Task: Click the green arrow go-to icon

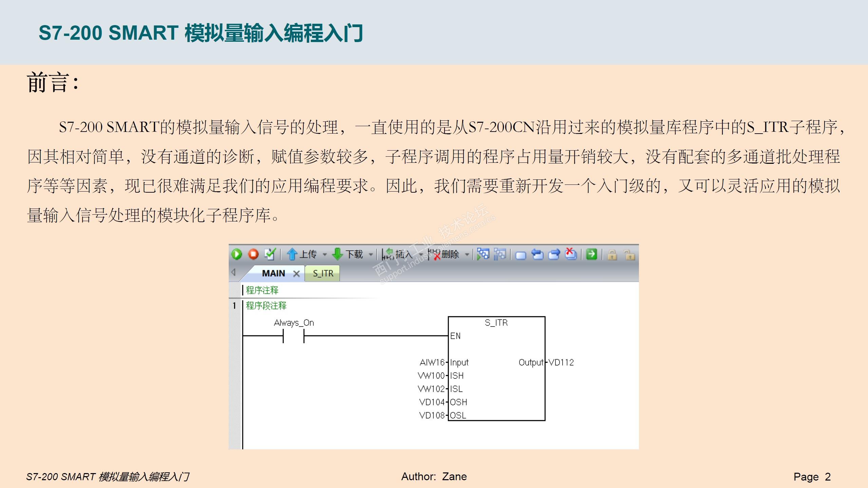Action: click(x=591, y=254)
